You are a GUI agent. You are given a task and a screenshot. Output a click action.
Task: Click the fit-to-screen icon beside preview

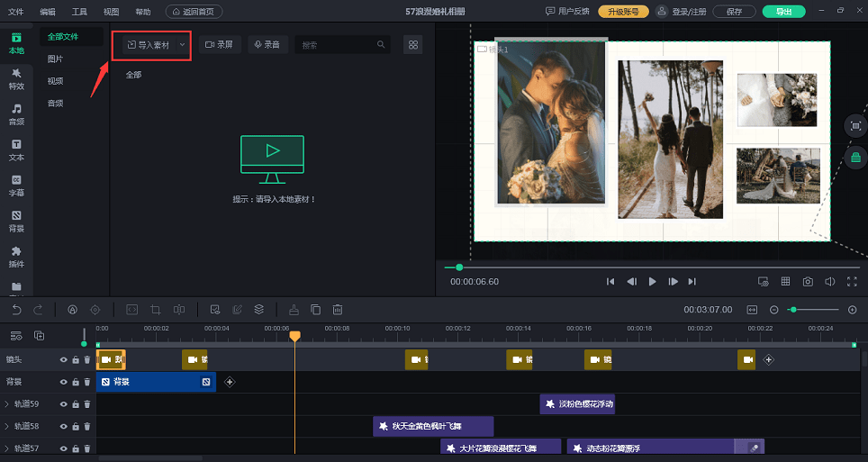pos(855,126)
